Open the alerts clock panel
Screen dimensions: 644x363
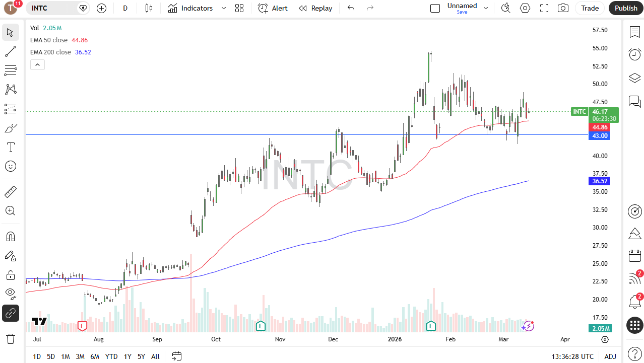click(x=634, y=55)
